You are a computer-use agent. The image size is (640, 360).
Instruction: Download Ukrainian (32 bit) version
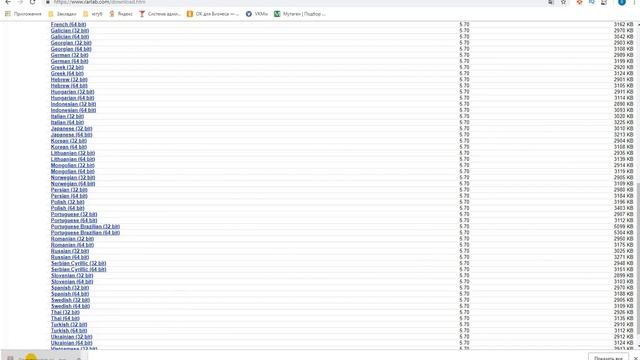[71, 337]
